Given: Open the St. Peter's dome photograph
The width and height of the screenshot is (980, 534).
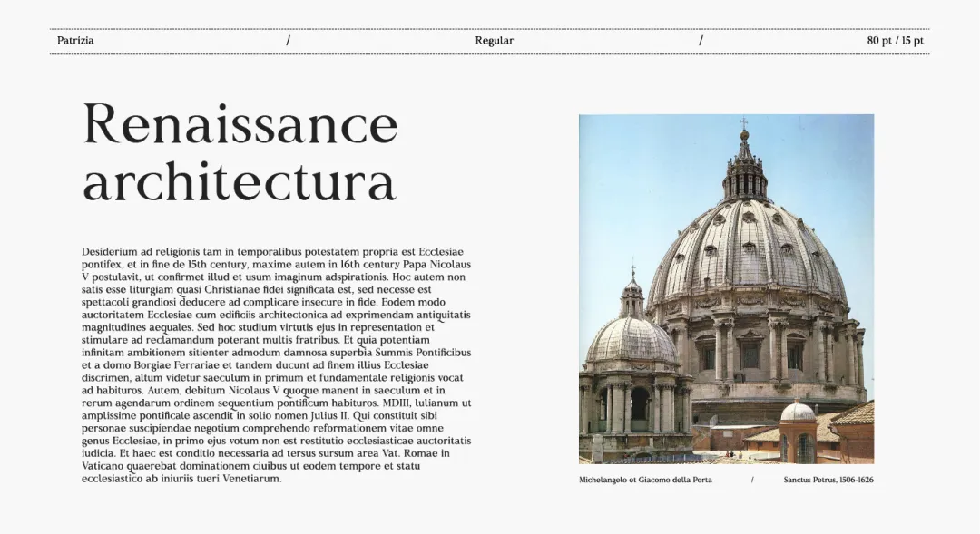Looking at the screenshot, I should pyautogui.click(x=726, y=288).
